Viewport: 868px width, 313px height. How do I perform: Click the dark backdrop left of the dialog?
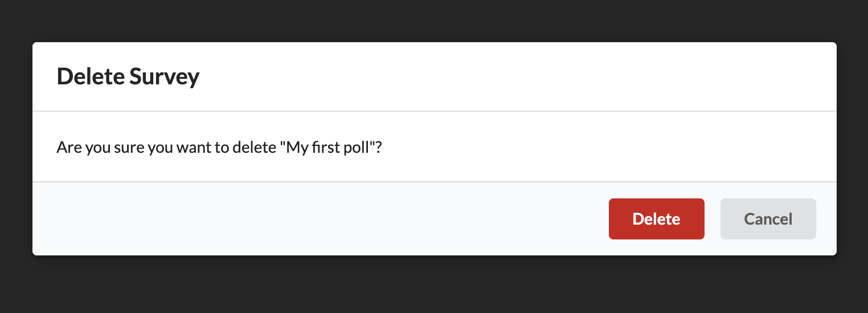tap(16, 148)
